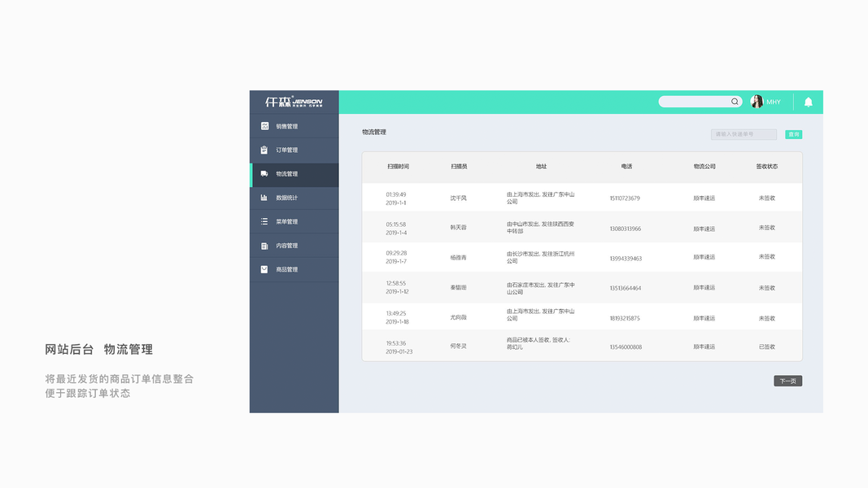Click the 扫描员 column header

tap(459, 167)
